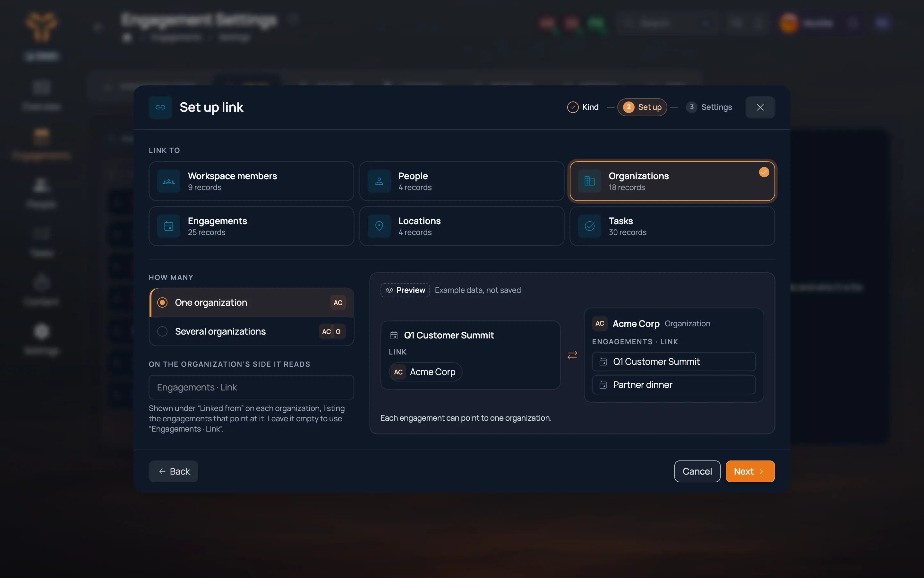Screen dimensions: 924x578
Task: Choose People as link target
Action: click(x=462, y=181)
